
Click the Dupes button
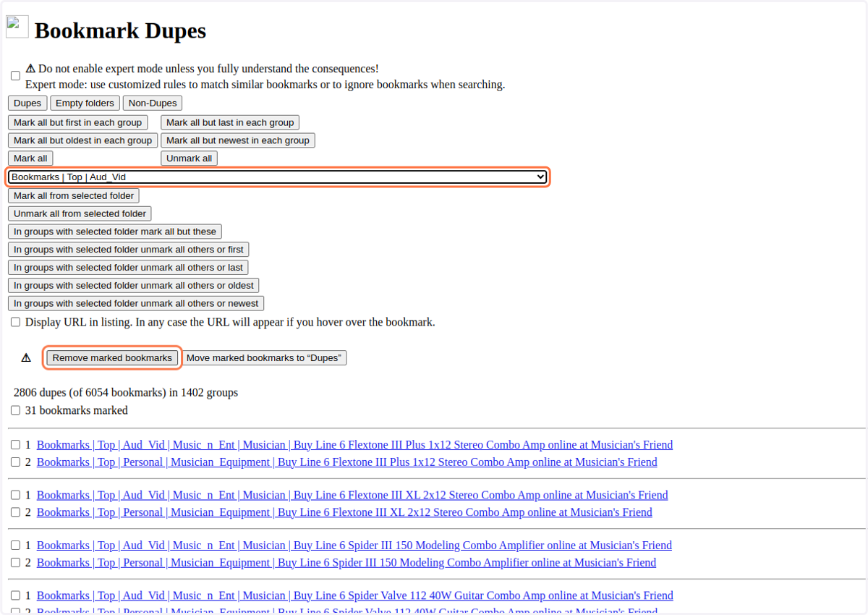(x=27, y=103)
